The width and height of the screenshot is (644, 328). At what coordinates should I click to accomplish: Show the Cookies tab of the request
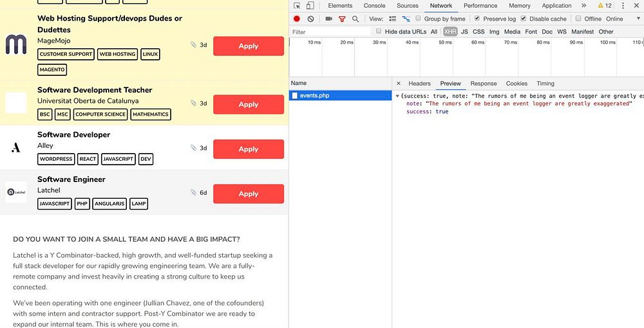[516, 83]
